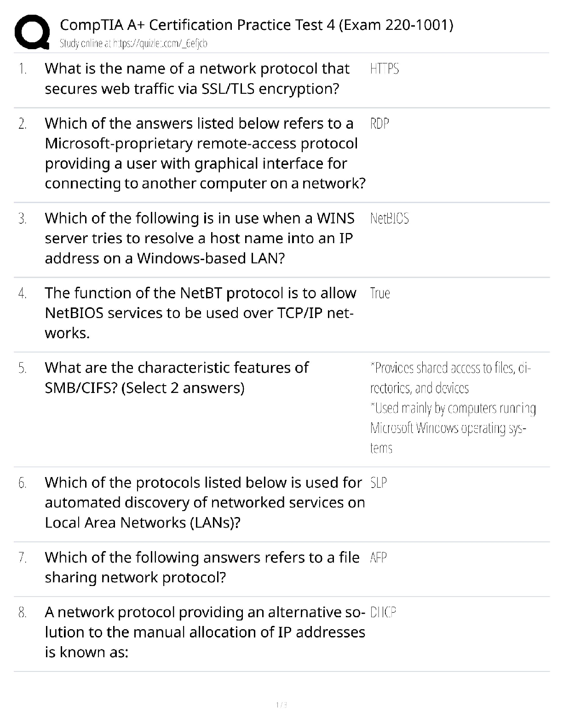This screenshot has width=563, height=728.
Task: Click the shared access to files answer
Action: click(450, 378)
